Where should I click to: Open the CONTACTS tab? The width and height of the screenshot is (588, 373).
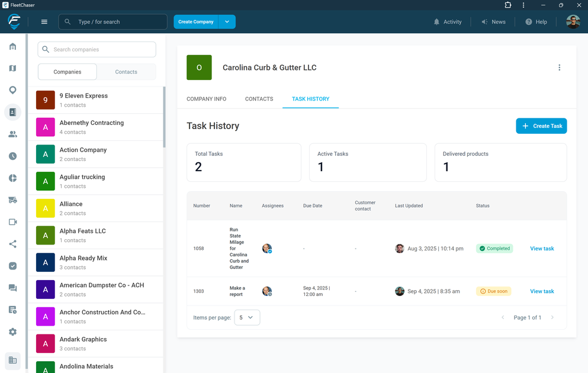pos(259,99)
